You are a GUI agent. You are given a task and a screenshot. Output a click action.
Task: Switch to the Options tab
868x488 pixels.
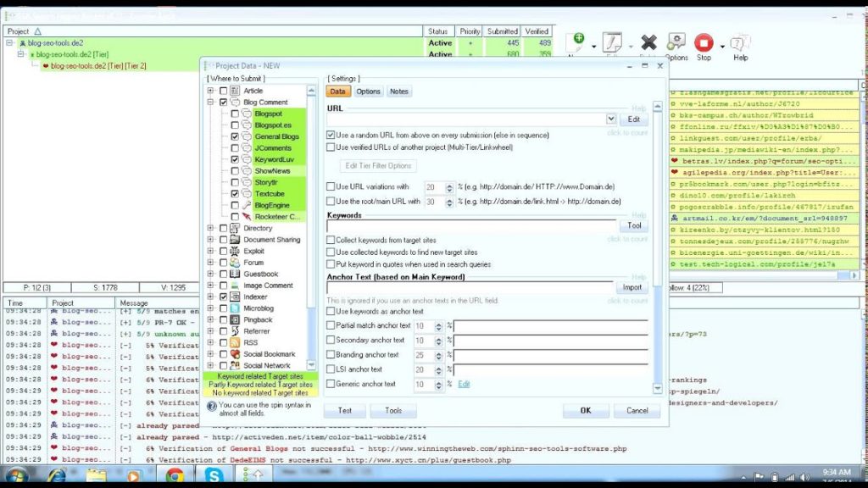click(x=368, y=91)
